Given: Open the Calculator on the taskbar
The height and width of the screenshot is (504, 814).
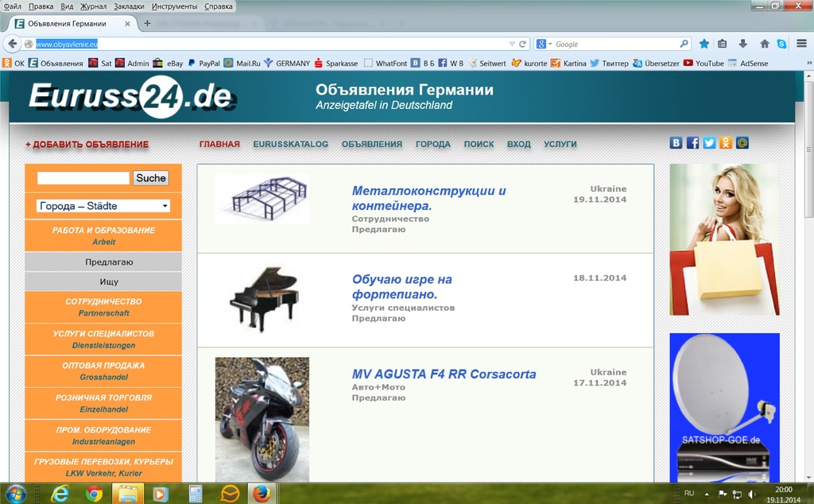Looking at the screenshot, I should coord(196,493).
